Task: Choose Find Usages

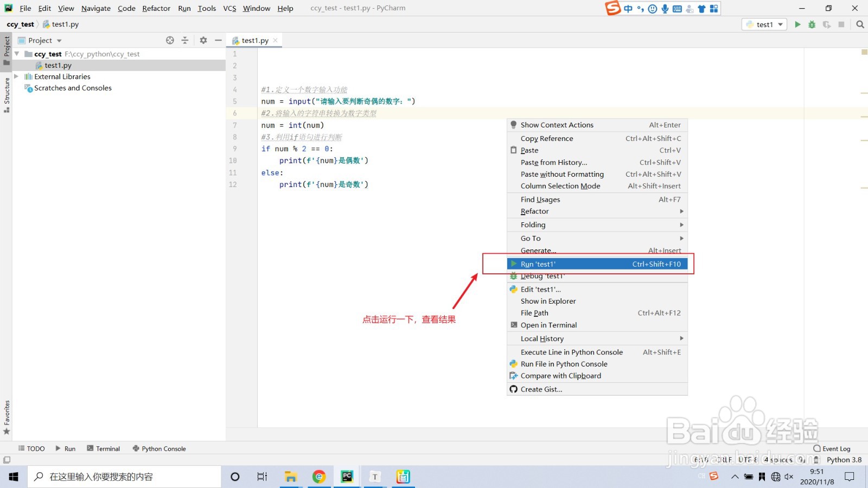Action: tap(597, 200)
